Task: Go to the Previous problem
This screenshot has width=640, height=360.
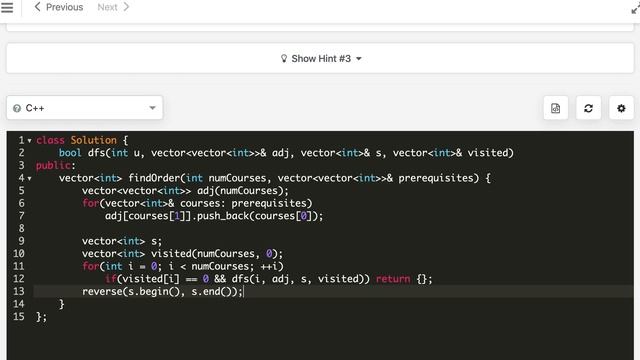Action: 59,7
